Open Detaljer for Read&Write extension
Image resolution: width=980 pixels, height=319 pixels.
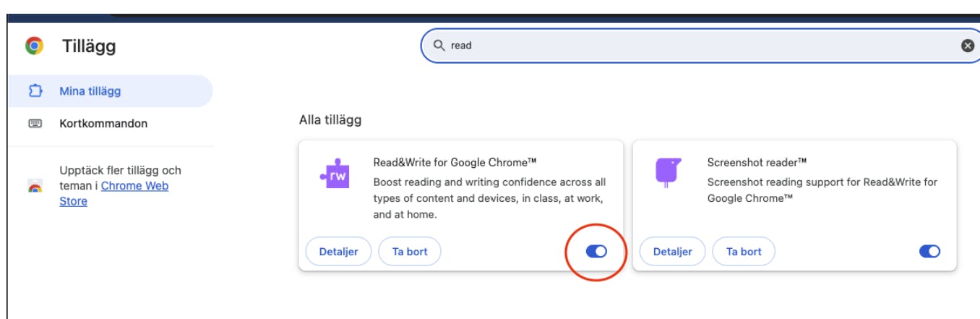pos(338,252)
